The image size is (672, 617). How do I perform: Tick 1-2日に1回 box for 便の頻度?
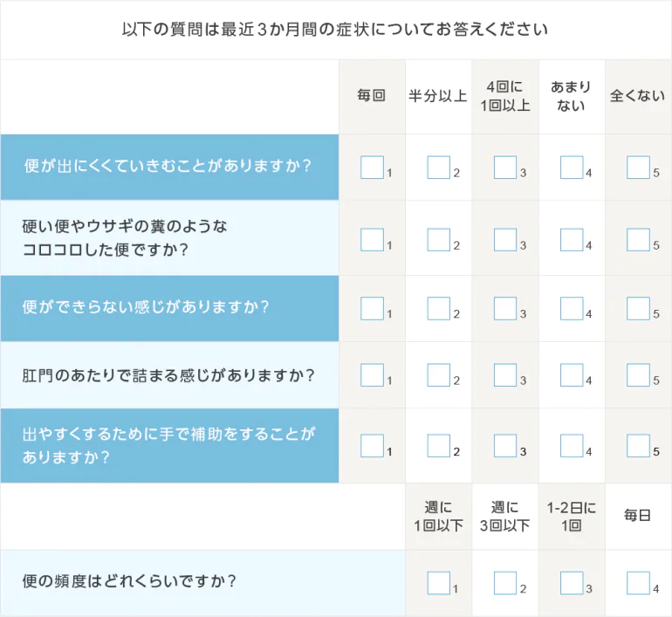click(572, 583)
